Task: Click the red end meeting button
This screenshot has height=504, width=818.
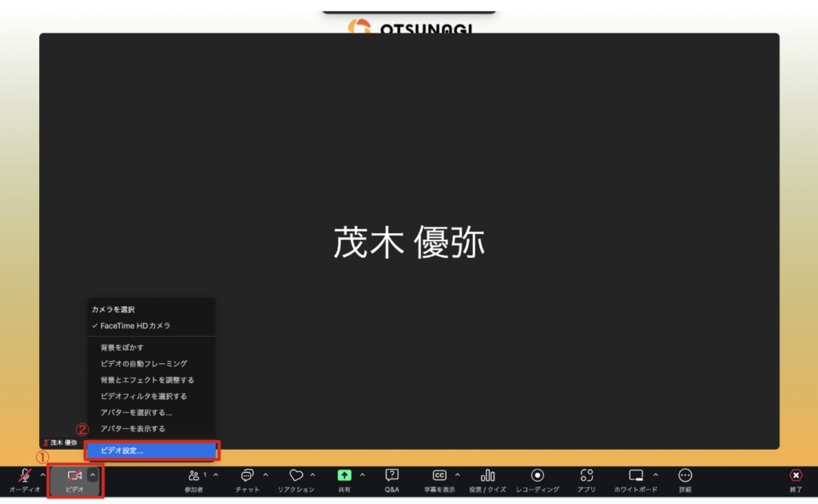Action: pos(796,475)
